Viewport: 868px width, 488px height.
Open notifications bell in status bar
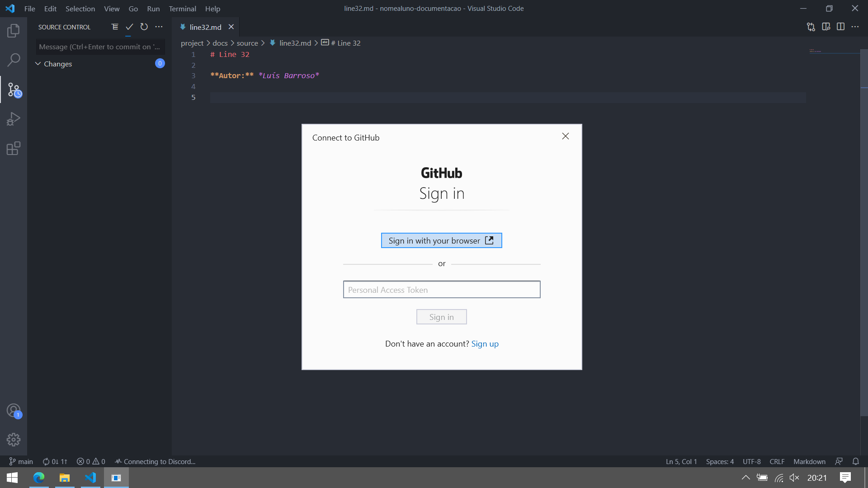[x=855, y=461]
